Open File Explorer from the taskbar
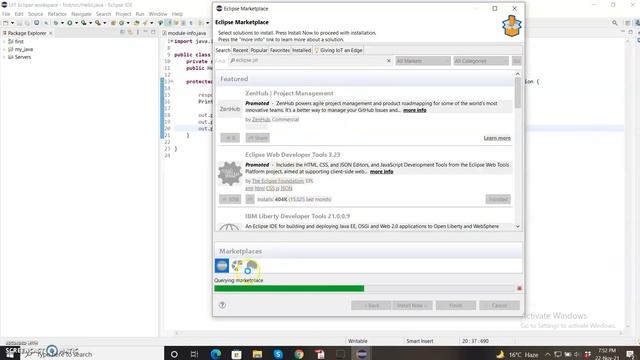 point(257,354)
